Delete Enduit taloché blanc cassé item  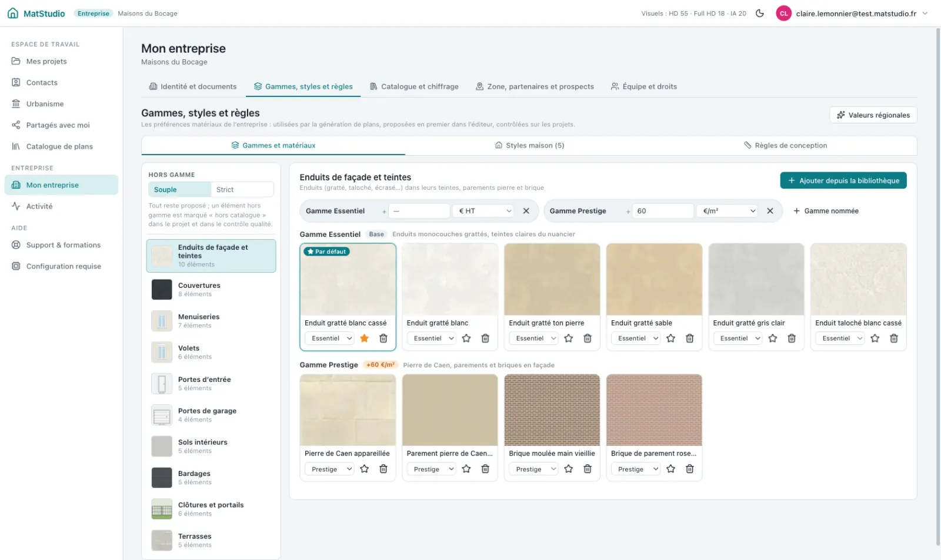(x=894, y=338)
